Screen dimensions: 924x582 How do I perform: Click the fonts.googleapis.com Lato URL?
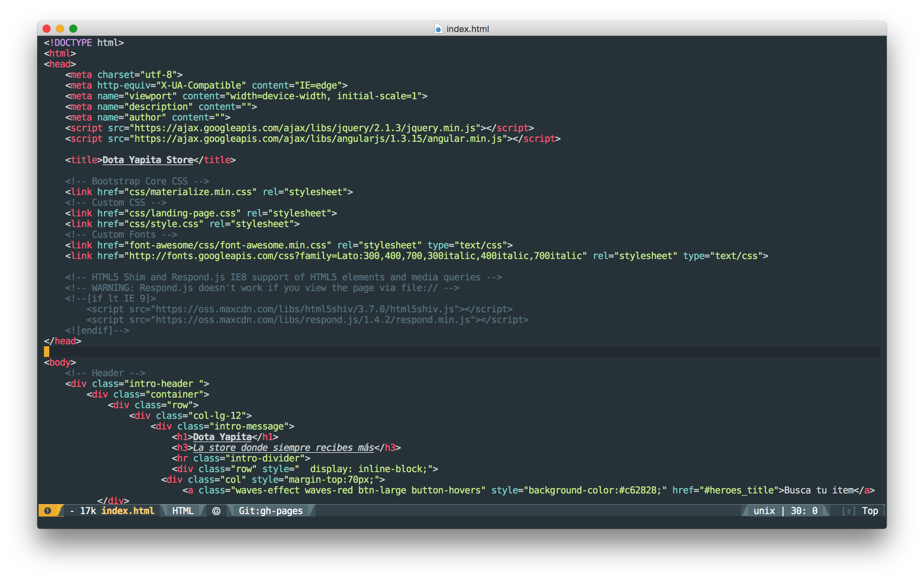click(x=355, y=256)
